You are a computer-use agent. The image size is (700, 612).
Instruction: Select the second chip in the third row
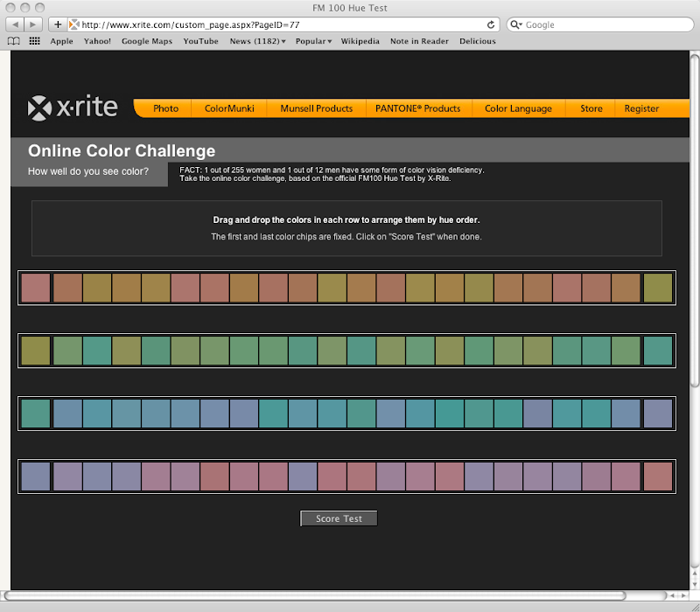68,414
